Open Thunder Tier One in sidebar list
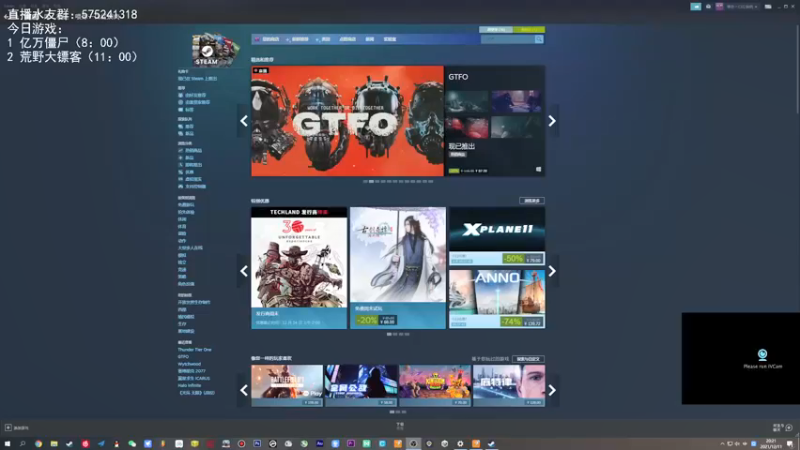The height and width of the screenshot is (450, 800). tap(194, 349)
